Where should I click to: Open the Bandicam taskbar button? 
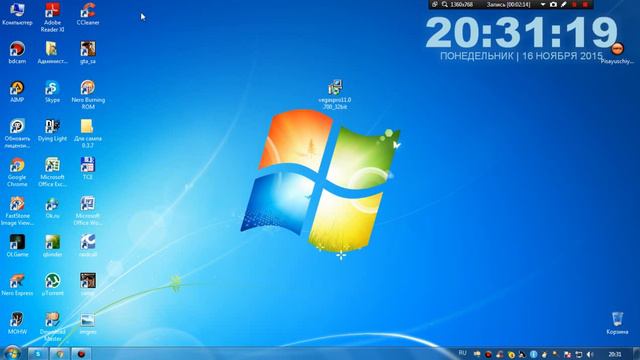click(x=81, y=353)
